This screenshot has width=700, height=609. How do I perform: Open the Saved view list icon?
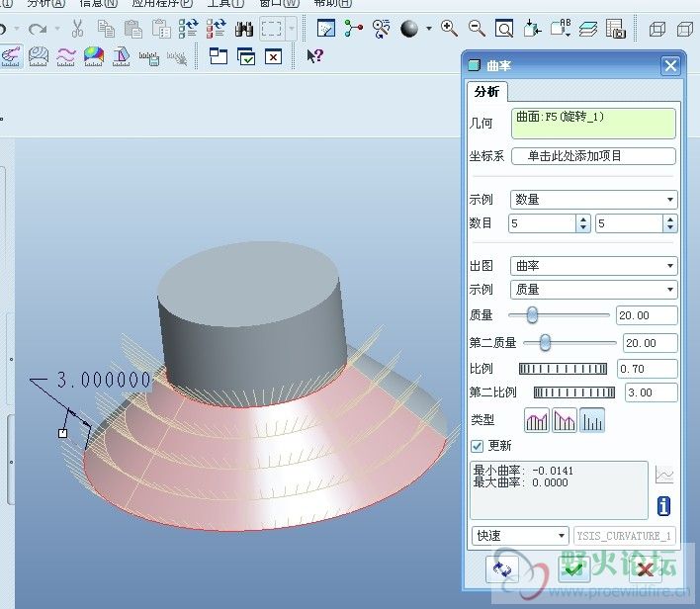(x=561, y=28)
